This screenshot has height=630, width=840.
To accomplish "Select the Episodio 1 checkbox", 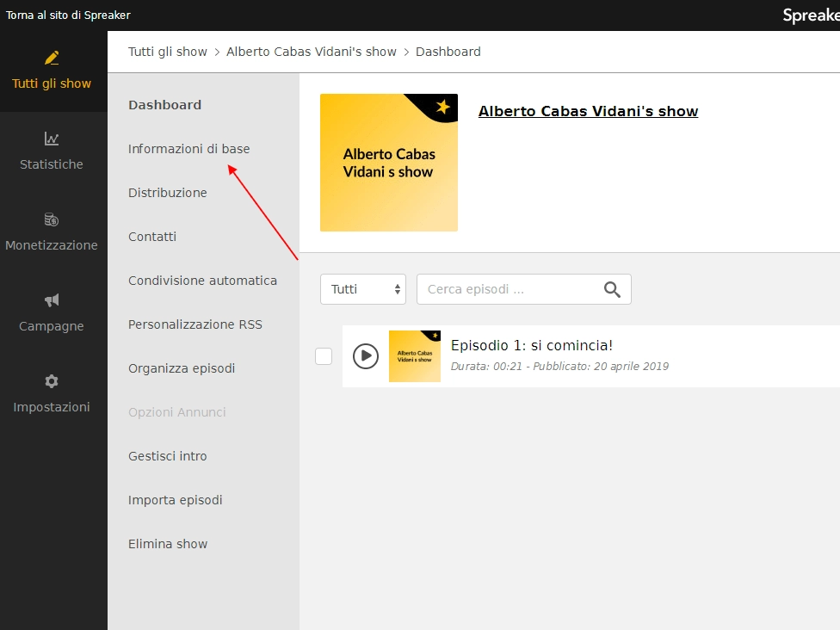I will tap(324, 355).
